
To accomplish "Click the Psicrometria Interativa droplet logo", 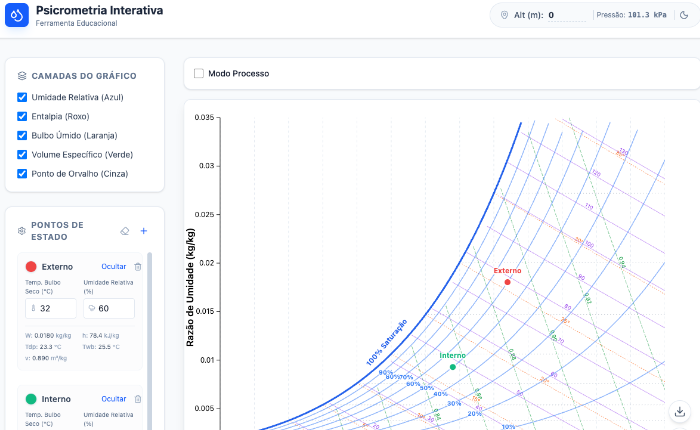I will pos(17,16).
